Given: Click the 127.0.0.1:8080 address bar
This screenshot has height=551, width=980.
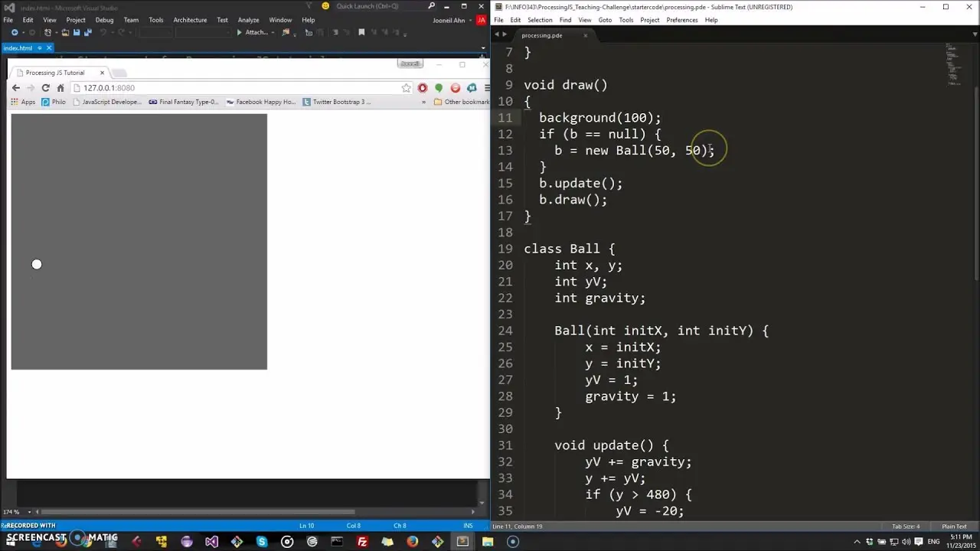Looking at the screenshot, I should (x=230, y=88).
